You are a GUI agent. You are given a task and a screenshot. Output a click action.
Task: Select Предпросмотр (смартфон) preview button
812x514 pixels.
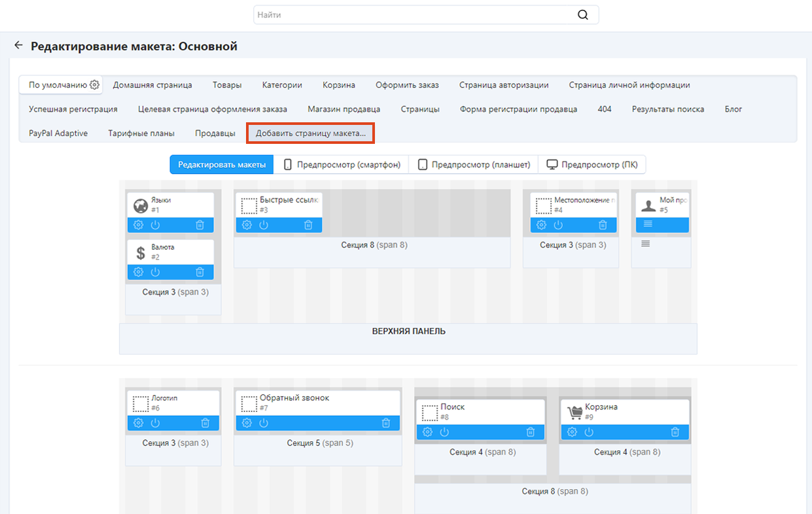tap(342, 165)
